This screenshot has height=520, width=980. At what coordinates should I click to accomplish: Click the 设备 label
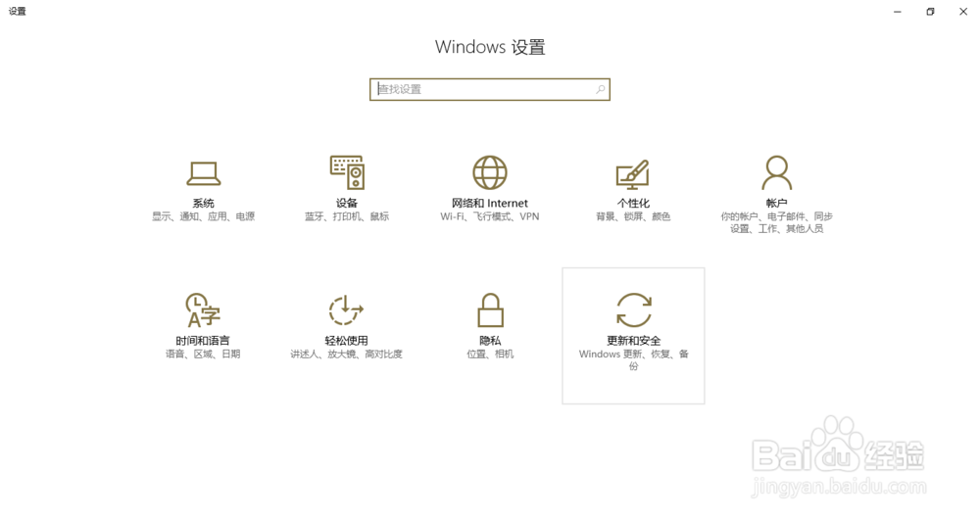(x=346, y=203)
